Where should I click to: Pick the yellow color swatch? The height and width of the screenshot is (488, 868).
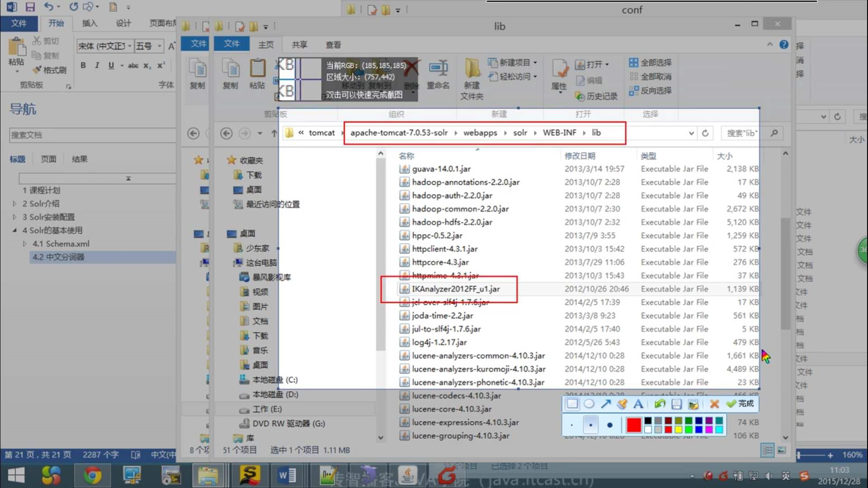[678, 429]
